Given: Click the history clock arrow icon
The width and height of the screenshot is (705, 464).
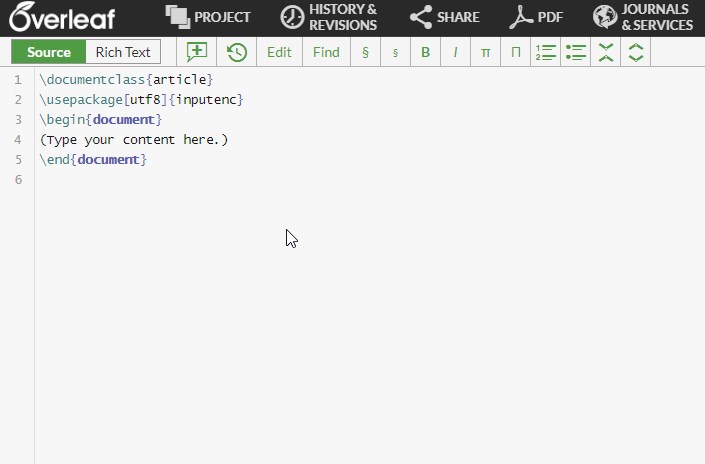Looking at the screenshot, I should pos(236,52).
